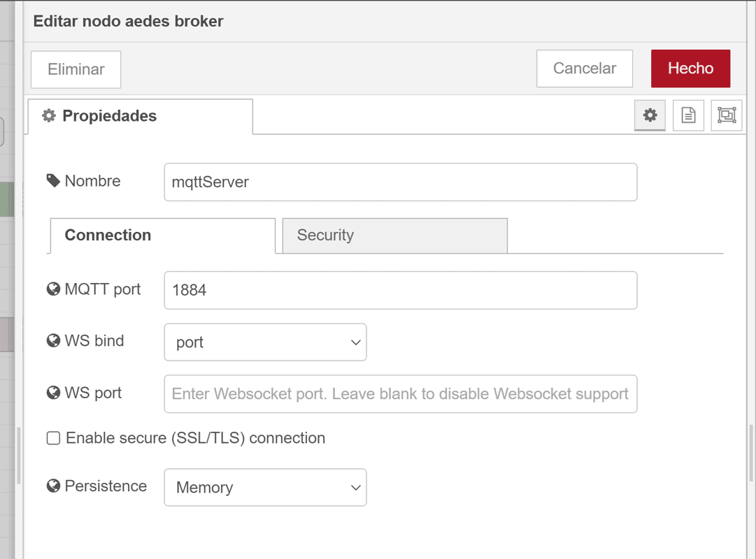Click the MQTT port globe icon
Image resolution: width=756 pixels, height=559 pixels.
point(53,289)
